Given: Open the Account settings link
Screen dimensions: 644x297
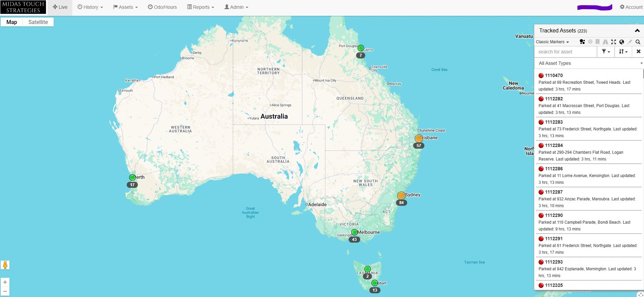Looking at the screenshot, I should point(631,7).
